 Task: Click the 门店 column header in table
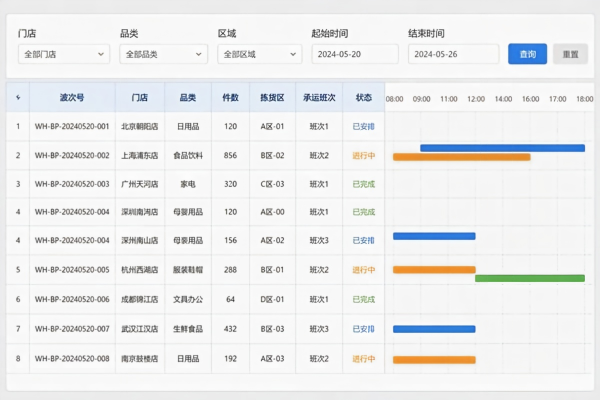140,98
